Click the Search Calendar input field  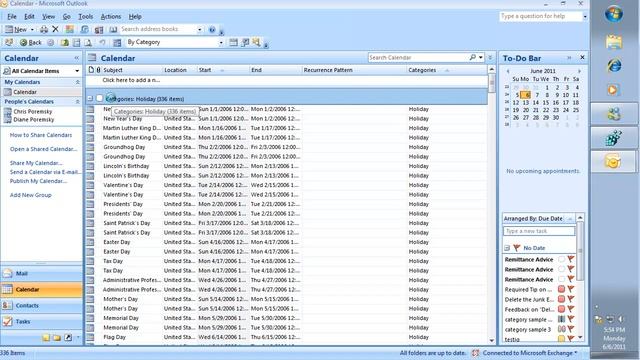click(x=418, y=58)
